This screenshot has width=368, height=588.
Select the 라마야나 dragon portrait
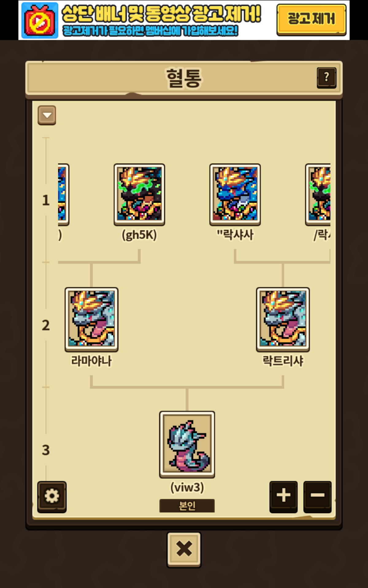tap(91, 319)
